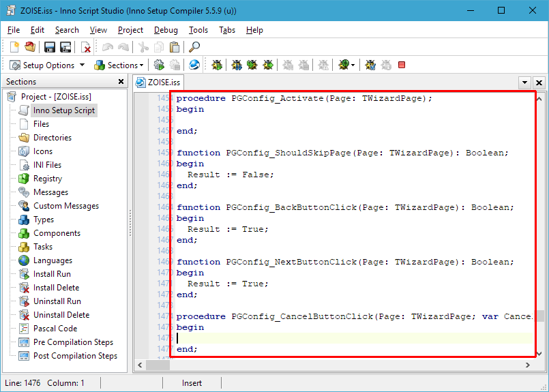Click the red Stop square icon
This screenshot has width=549, height=392.
402,65
